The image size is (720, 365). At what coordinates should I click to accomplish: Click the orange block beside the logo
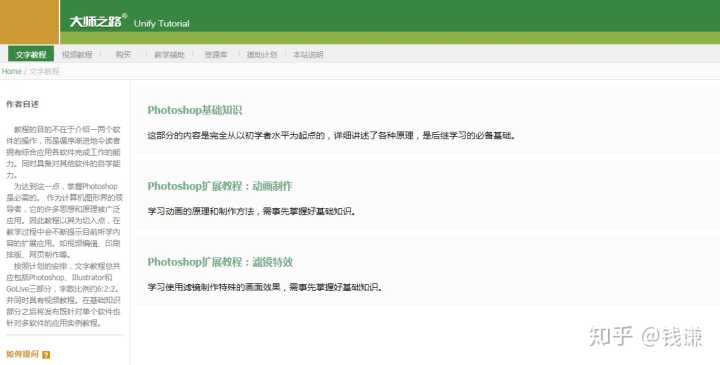(29, 22)
